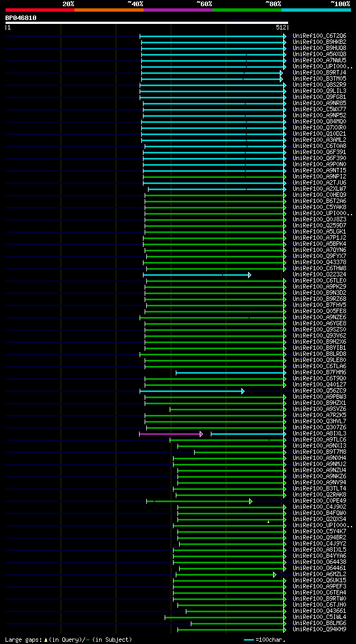The width and height of the screenshot is (356, 644).
Task: Click the Large gaps legend text
Action: [68, 640]
